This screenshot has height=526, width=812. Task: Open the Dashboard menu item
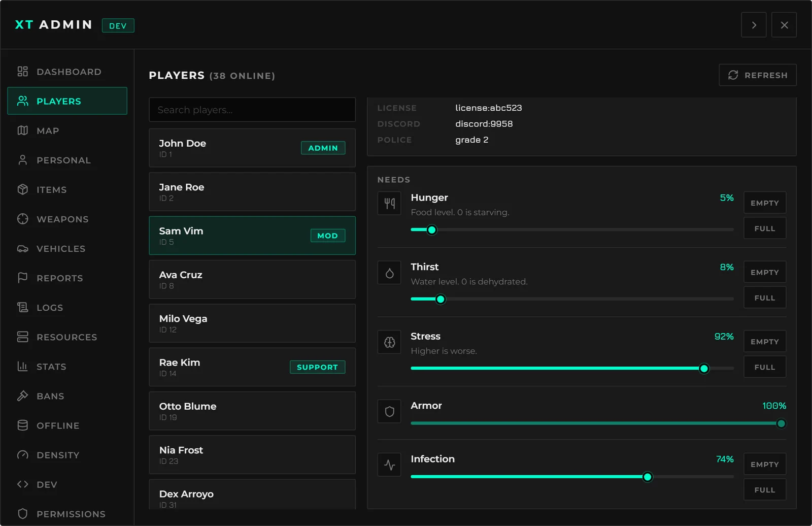click(x=67, y=72)
